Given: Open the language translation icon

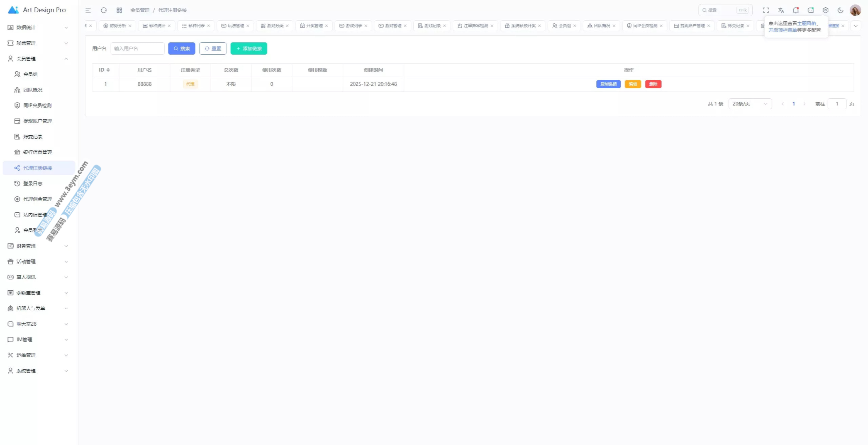Looking at the screenshot, I should click(x=781, y=10).
